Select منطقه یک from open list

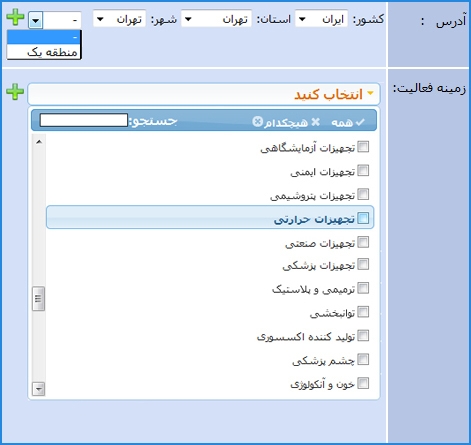[44, 52]
